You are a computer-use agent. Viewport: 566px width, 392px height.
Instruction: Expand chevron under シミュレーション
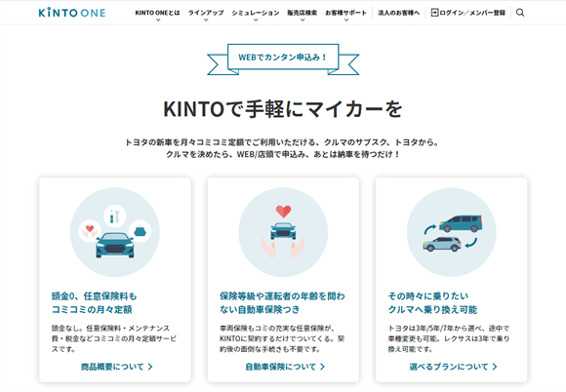pos(256,20)
